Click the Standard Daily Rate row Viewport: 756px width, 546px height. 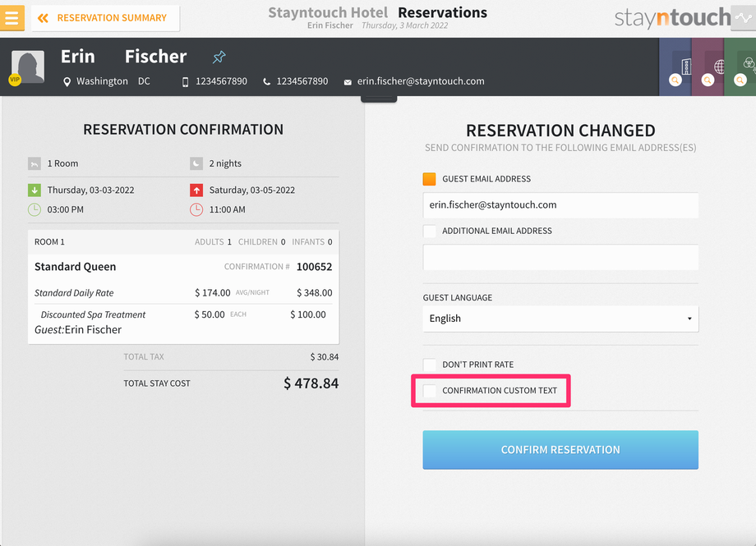pos(183,293)
